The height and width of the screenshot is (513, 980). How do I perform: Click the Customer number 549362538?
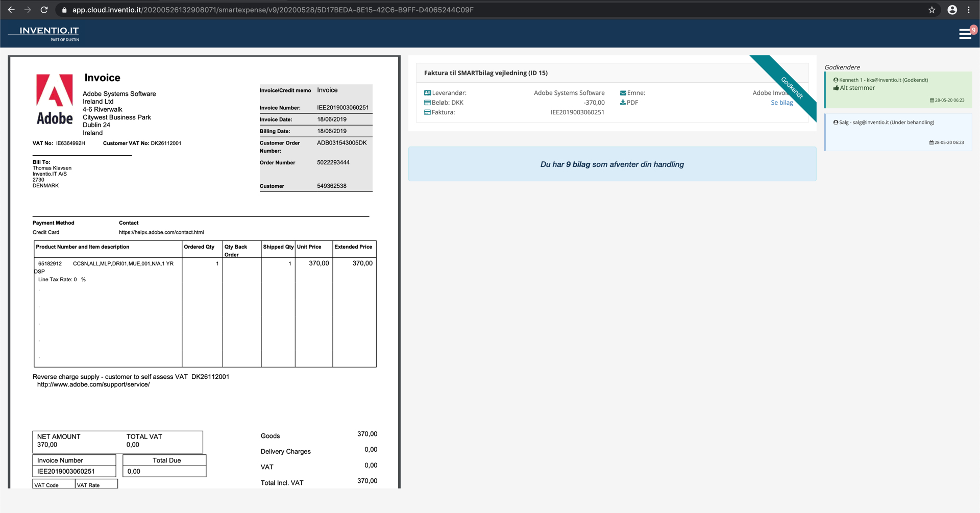331,186
